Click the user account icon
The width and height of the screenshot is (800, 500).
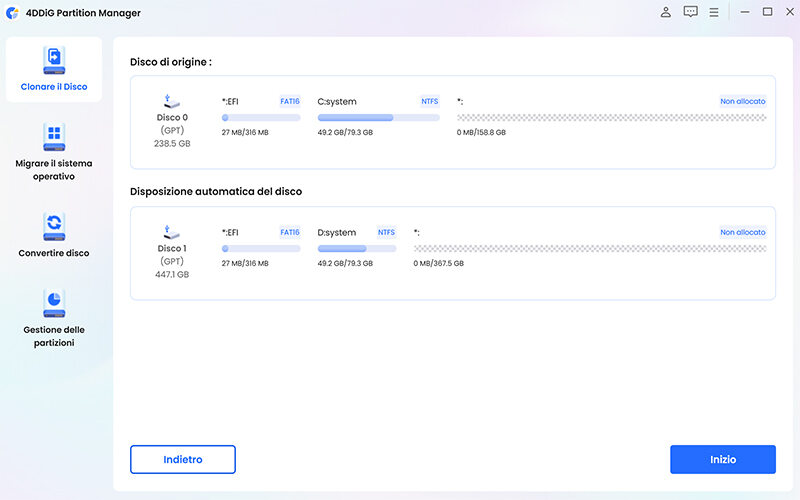666,12
